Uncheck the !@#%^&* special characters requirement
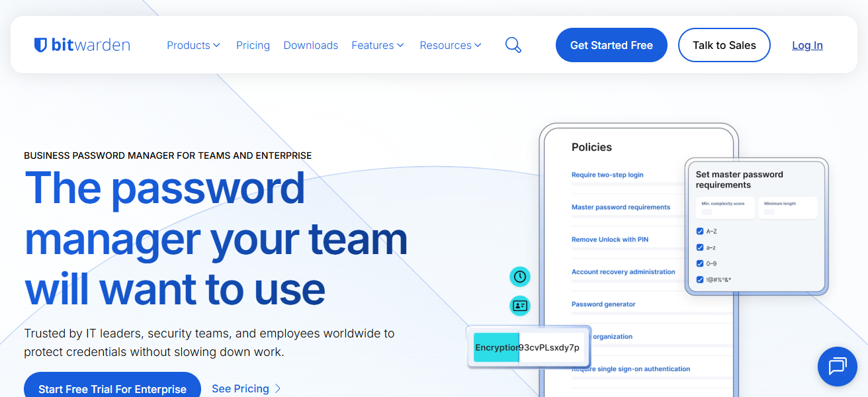Image resolution: width=868 pixels, height=397 pixels. coord(699,279)
